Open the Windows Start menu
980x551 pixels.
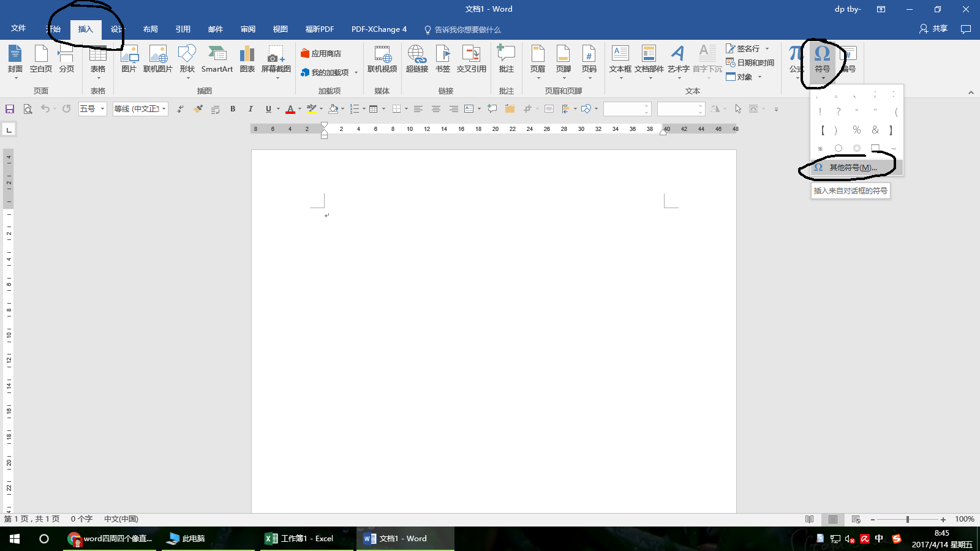15,539
